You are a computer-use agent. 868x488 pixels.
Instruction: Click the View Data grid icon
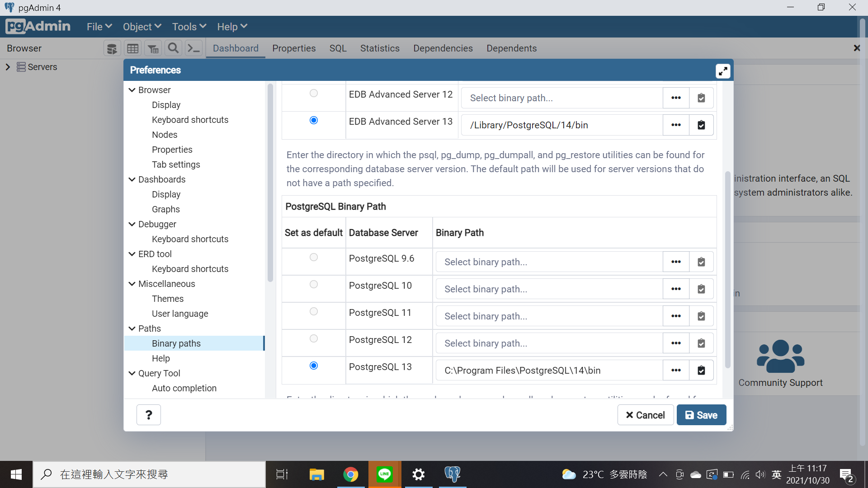132,48
